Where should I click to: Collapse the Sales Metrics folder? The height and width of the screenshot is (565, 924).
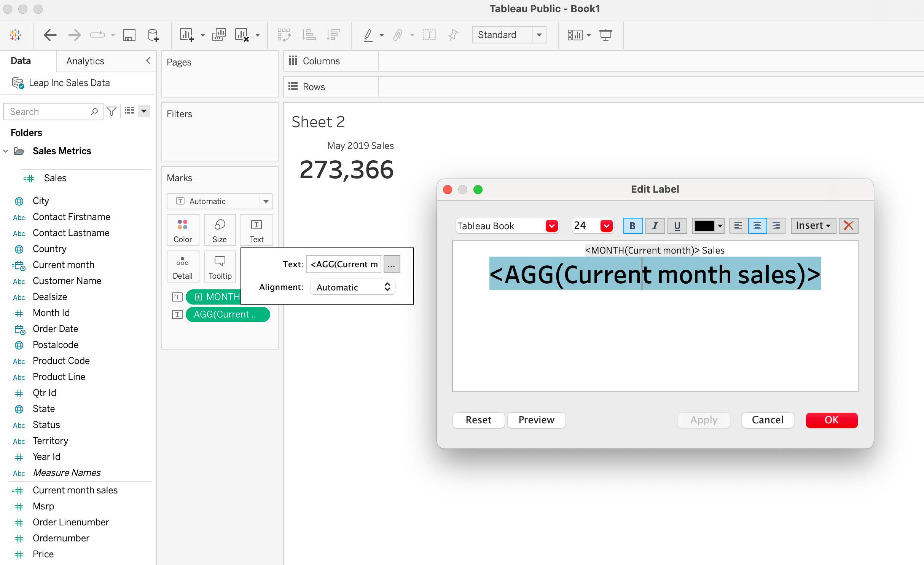[x=6, y=151]
